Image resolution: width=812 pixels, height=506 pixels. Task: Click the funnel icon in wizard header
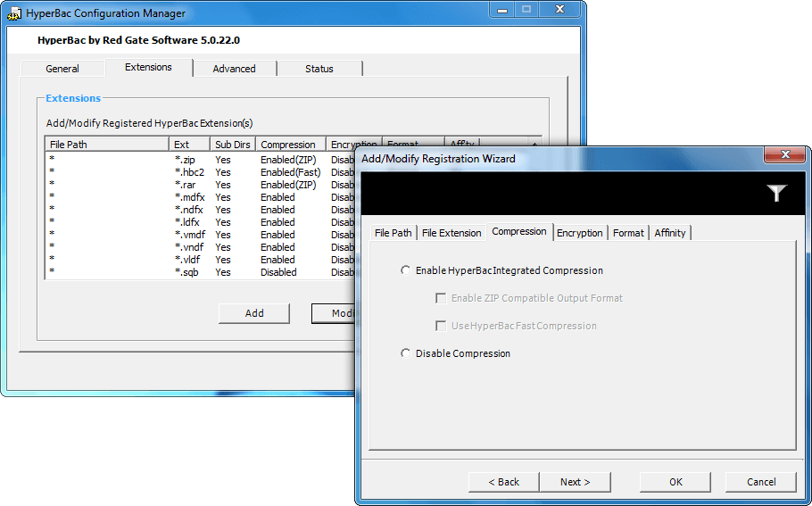click(x=777, y=193)
